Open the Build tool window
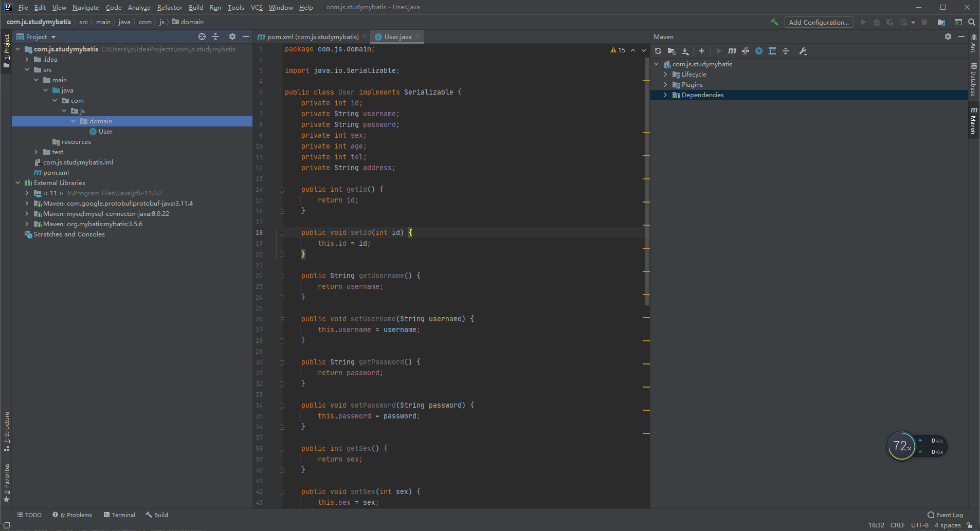The width and height of the screenshot is (980, 531). pos(157,515)
